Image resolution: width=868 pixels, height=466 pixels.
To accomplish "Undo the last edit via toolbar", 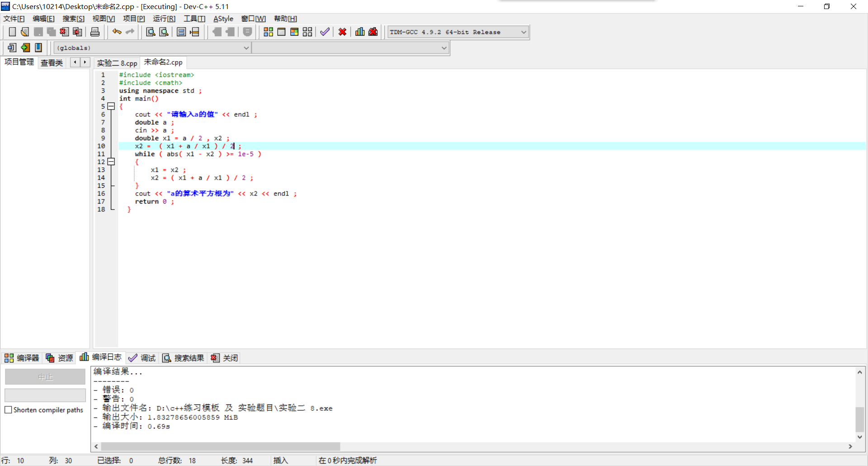I will coord(117,32).
